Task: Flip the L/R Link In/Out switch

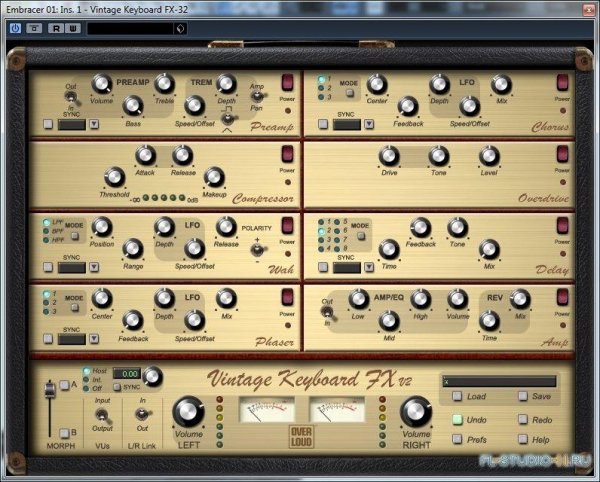Action: pyautogui.click(x=143, y=414)
